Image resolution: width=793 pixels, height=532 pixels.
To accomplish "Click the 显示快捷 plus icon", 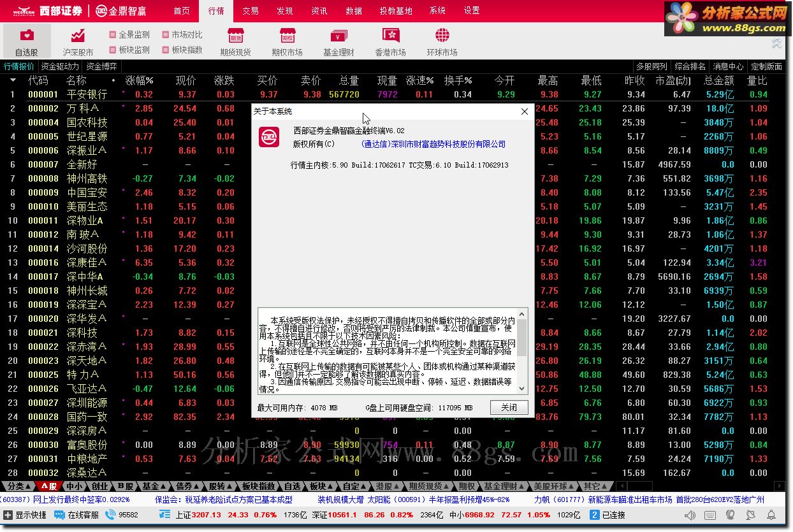I will coord(8,515).
